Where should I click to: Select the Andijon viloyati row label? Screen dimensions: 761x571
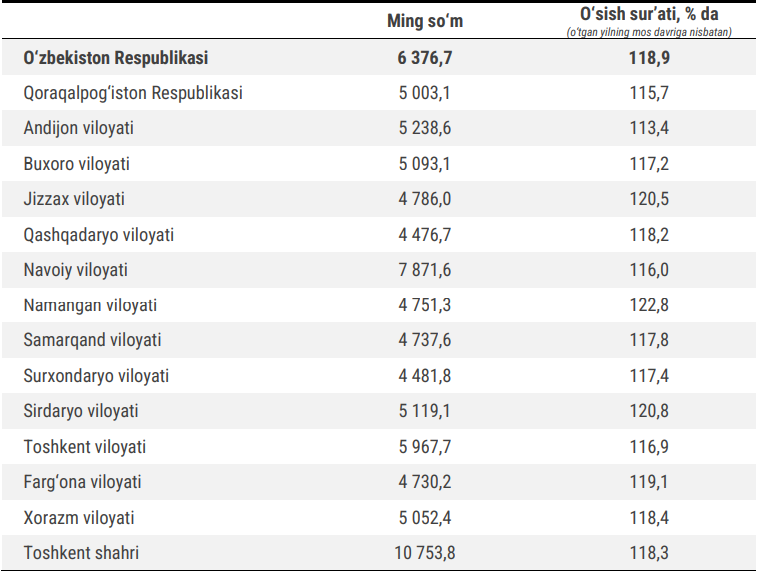tap(79, 129)
